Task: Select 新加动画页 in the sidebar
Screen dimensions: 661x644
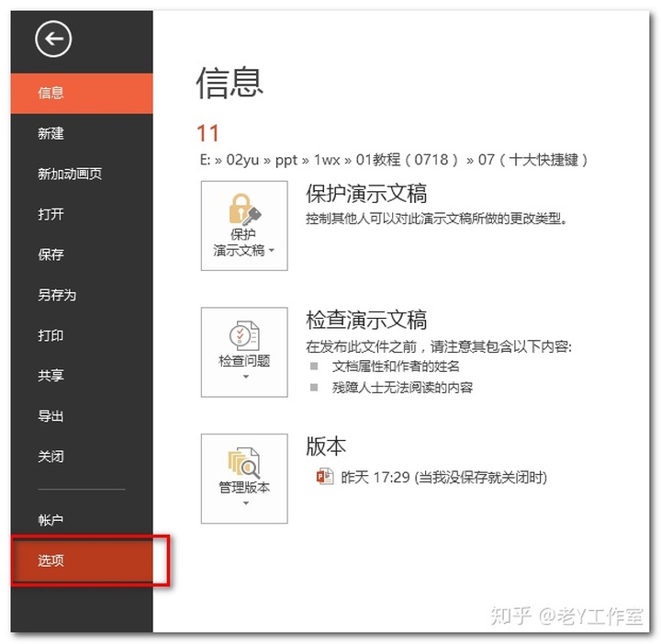Action: click(x=82, y=174)
